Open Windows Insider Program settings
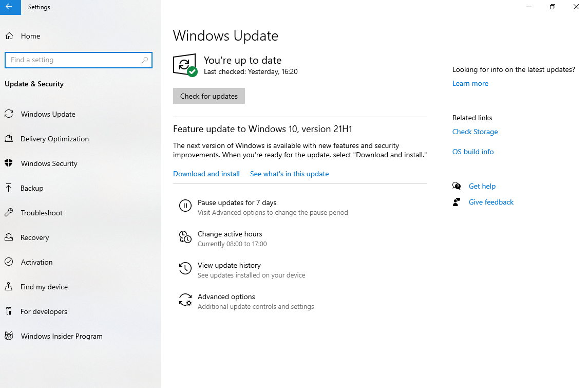Image resolution: width=588 pixels, height=388 pixels. (x=62, y=336)
